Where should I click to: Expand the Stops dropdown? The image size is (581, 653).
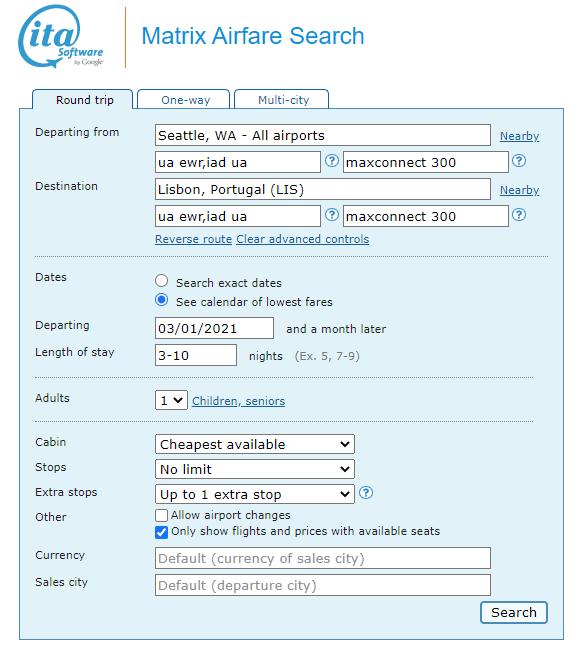pos(254,469)
